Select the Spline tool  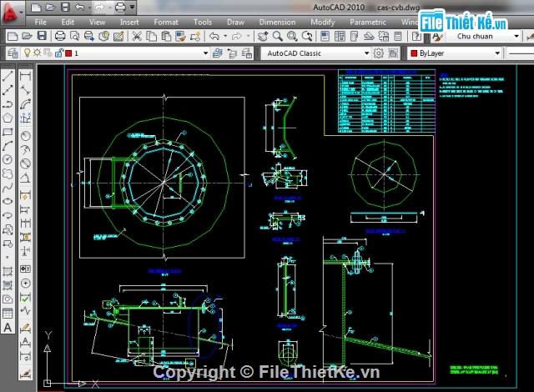tap(8, 188)
